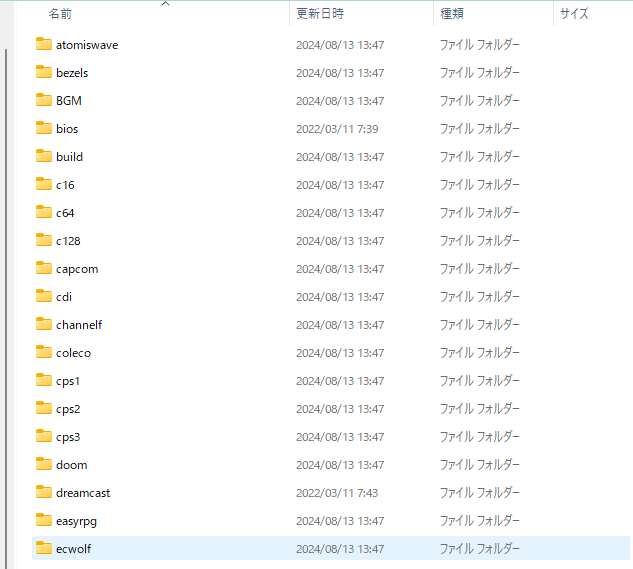The image size is (633, 569).
Task: Sort by the 更新日時 column header
Action: pyautogui.click(x=320, y=14)
